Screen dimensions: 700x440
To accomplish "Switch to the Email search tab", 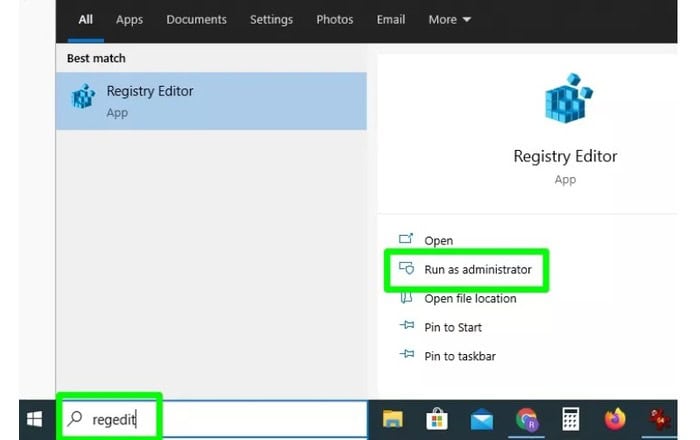I will [391, 20].
